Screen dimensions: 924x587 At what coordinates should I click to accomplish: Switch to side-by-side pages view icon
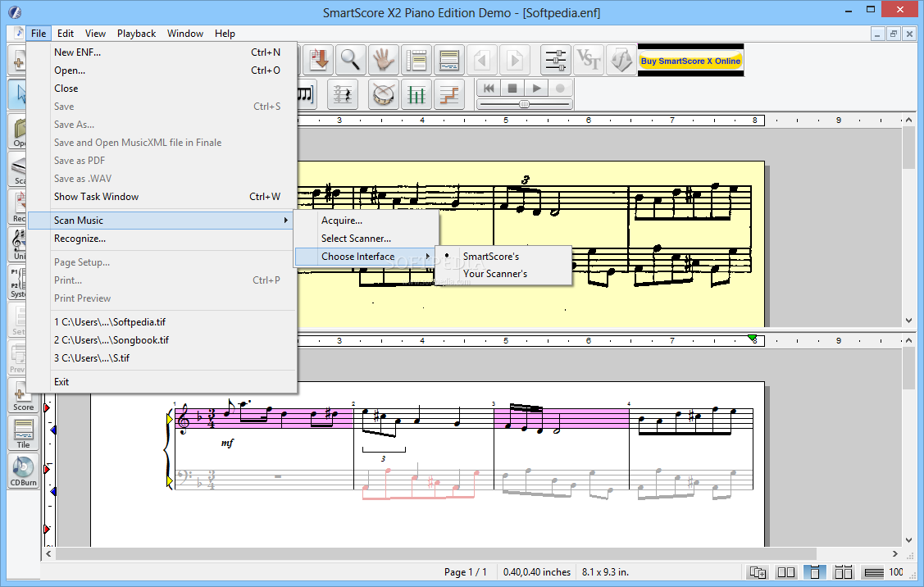786,571
